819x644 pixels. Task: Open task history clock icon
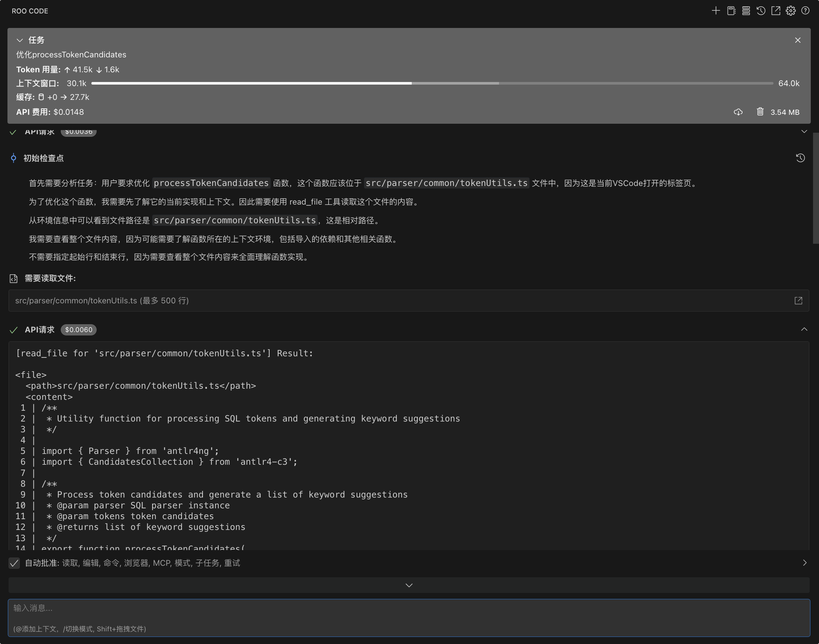761,10
